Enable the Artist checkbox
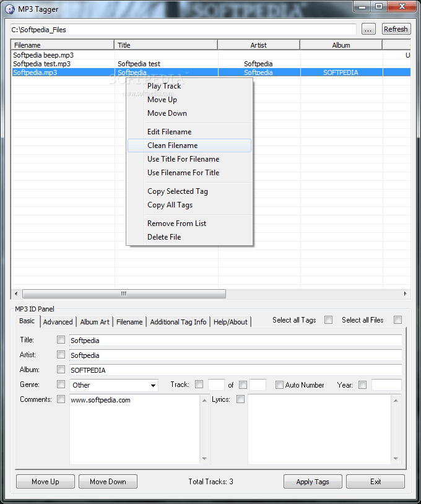This screenshot has height=504, width=421. tap(61, 355)
